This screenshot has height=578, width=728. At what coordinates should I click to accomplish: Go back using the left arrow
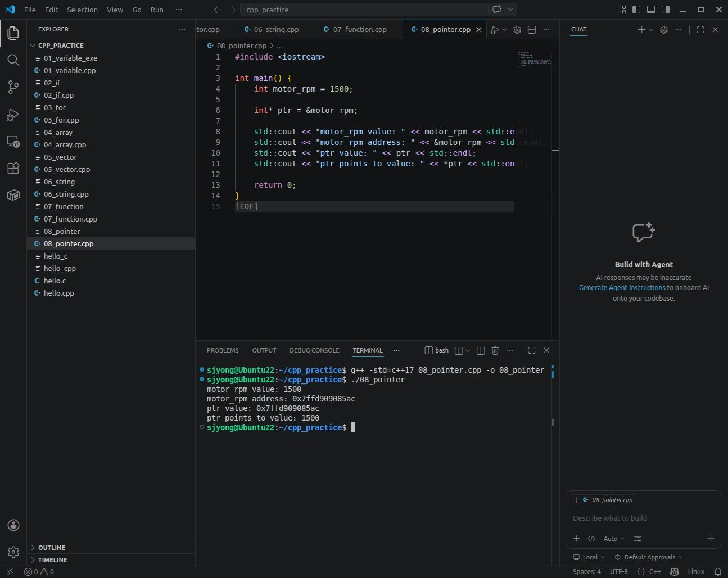pos(218,10)
